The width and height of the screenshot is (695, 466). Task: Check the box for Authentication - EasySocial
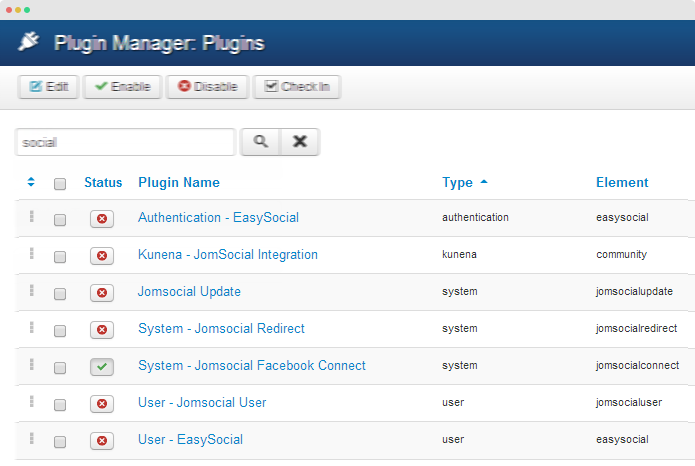[60, 219]
